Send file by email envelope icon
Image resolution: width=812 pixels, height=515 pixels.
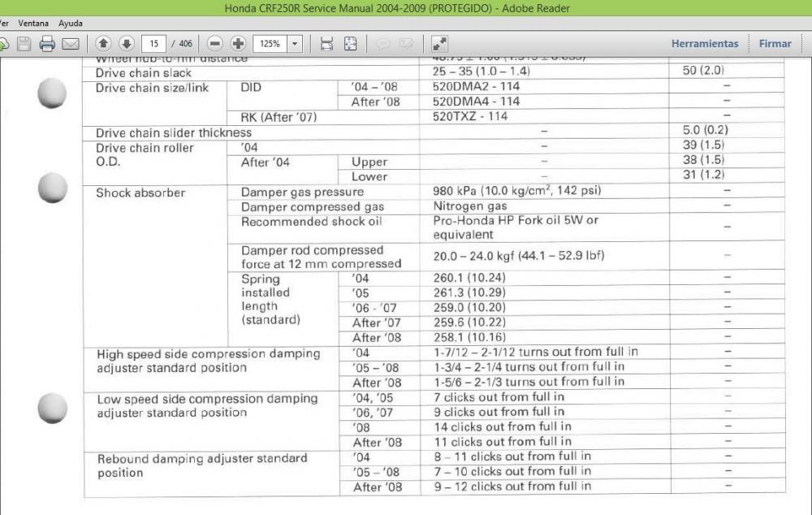point(71,44)
